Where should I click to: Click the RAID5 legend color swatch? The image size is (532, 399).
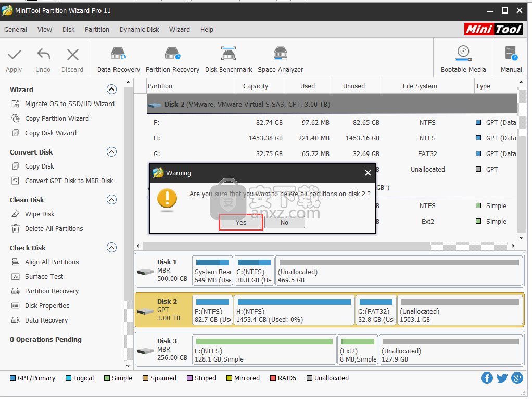tap(273, 378)
